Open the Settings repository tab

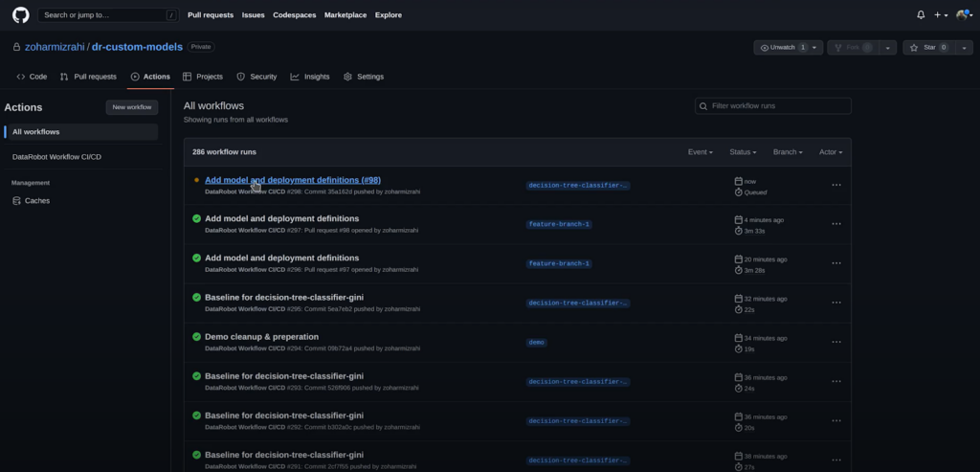pos(364,77)
